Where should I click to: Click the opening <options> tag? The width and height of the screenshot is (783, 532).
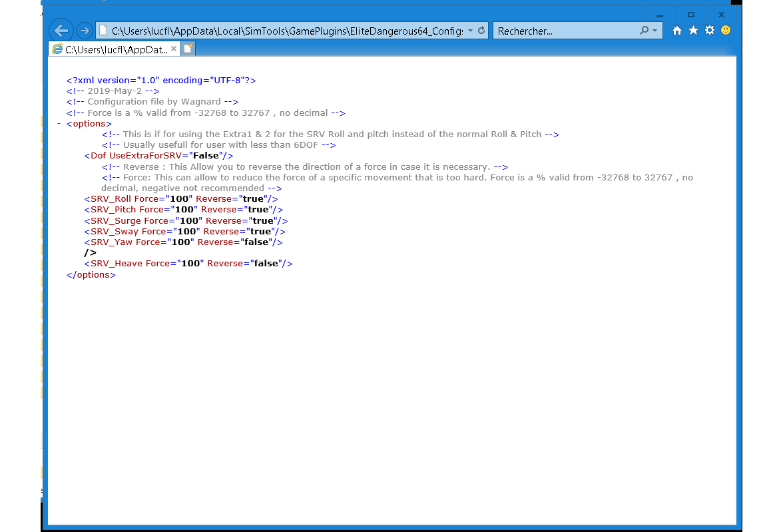point(89,123)
